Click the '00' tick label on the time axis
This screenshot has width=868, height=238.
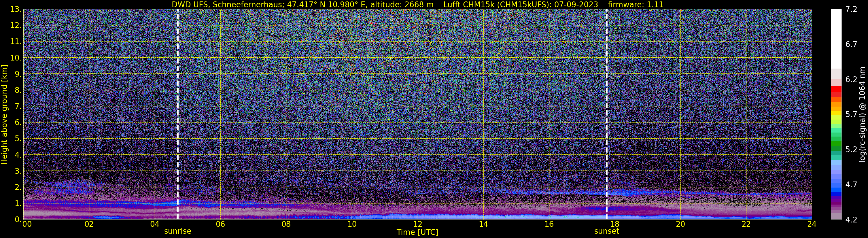[27, 224]
